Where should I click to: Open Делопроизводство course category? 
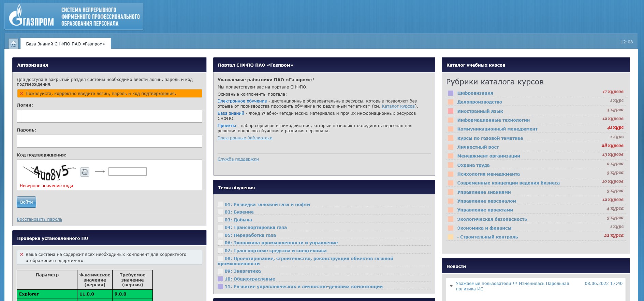[x=480, y=102]
